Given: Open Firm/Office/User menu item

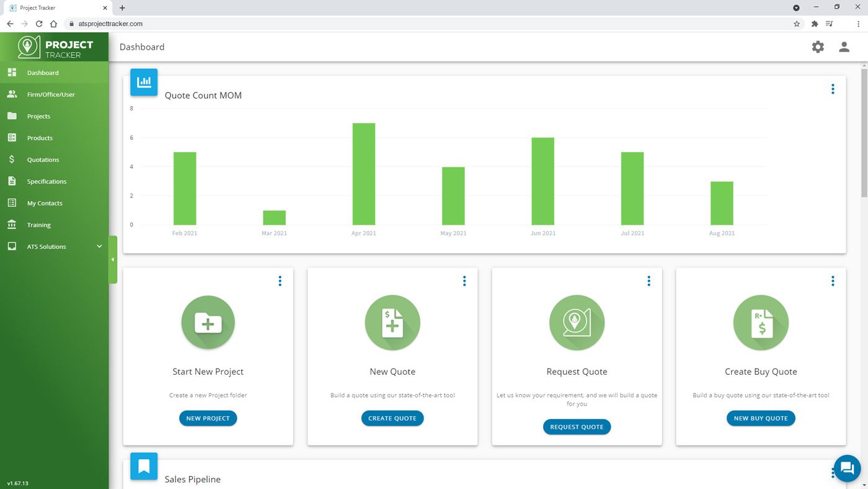Looking at the screenshot, I should point(54,94).
